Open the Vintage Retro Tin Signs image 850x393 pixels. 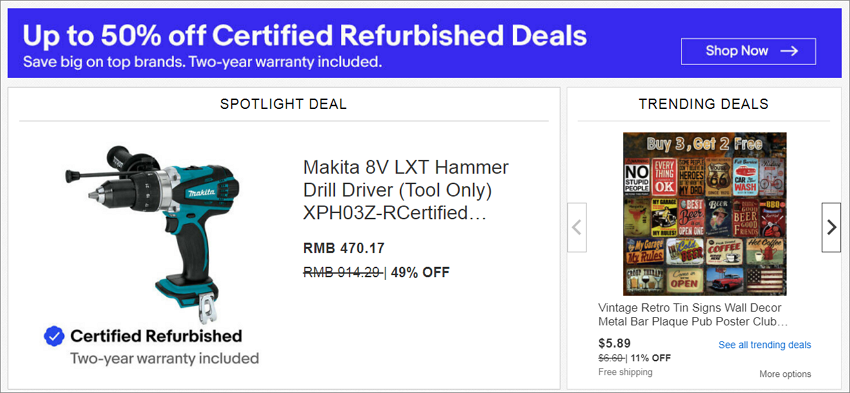coord(705,214)
